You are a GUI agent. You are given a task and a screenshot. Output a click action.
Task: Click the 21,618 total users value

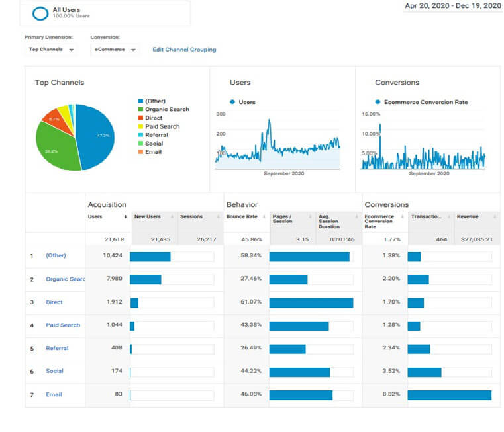coord(114,239)
